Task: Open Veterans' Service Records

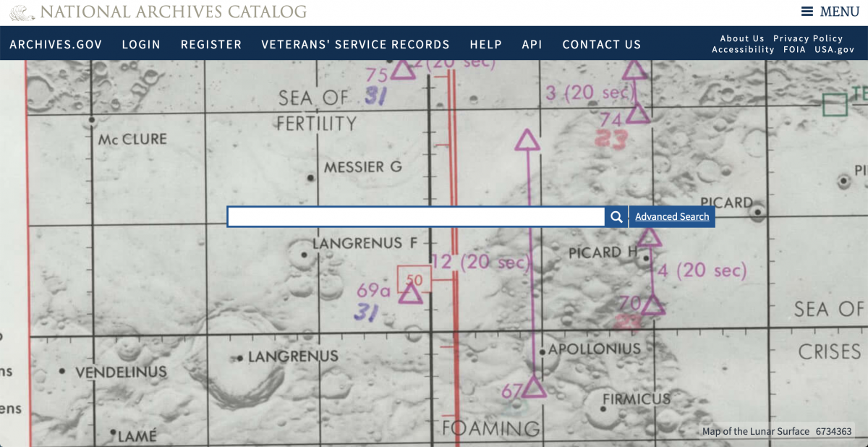Action: pos(355,45)
